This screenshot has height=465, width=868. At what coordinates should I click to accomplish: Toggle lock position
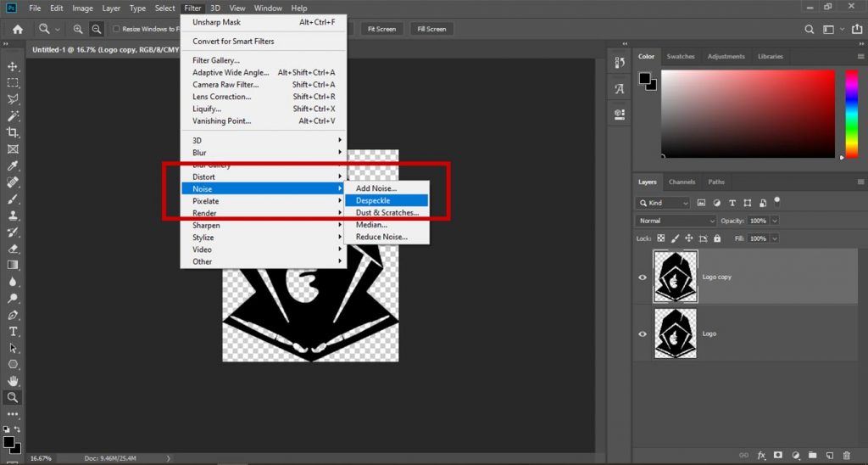pyautogui.click(x=689, y=238)
